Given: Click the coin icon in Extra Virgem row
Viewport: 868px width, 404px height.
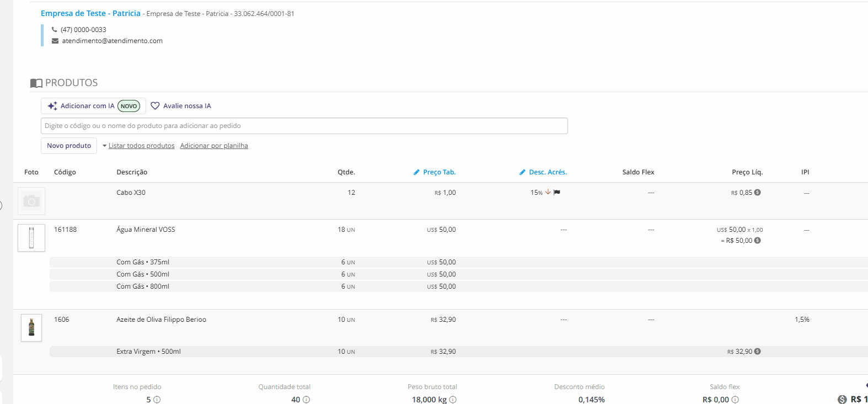Looking at the screenshot, I should (x=757, y=352).
